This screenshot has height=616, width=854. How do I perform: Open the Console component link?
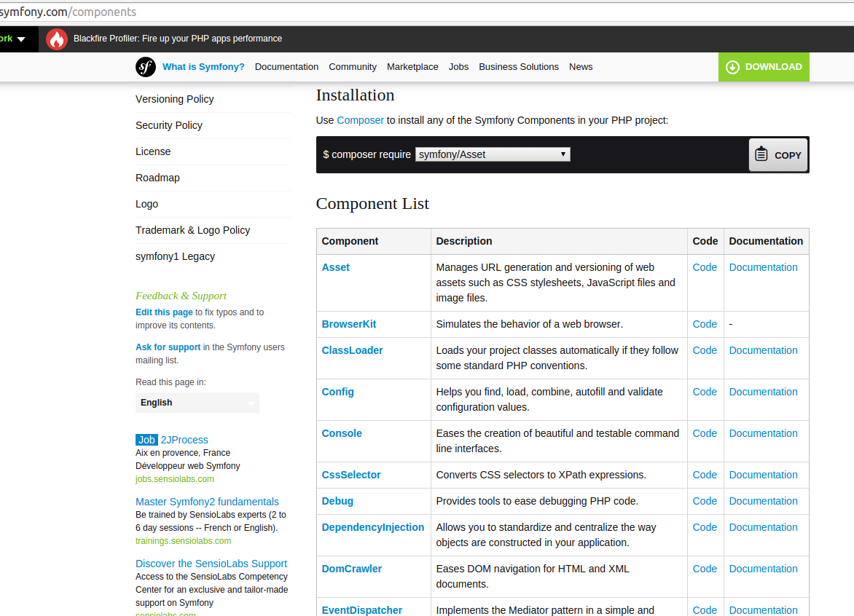[x=342, y=433]
